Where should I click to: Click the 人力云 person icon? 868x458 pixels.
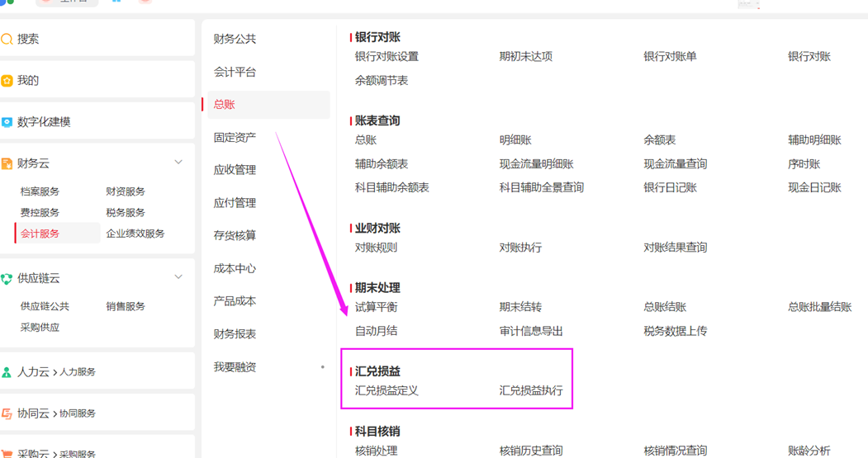7,372
